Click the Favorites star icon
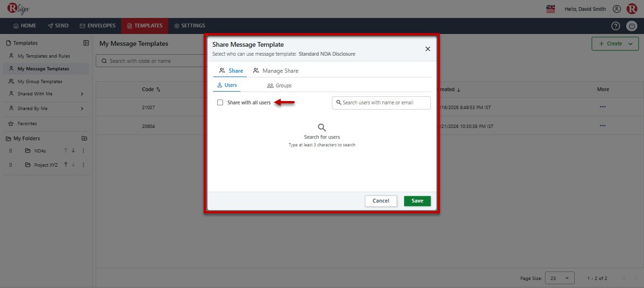Viewport: 644px width, 288px height. (11, 124)
